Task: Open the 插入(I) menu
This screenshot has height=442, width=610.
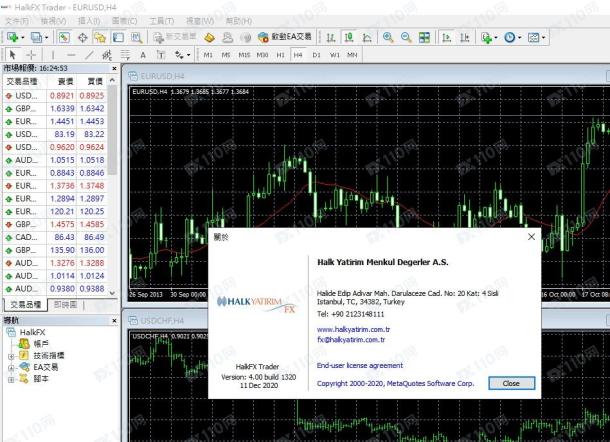Action: pyautogui.click(x=89, y=21)
